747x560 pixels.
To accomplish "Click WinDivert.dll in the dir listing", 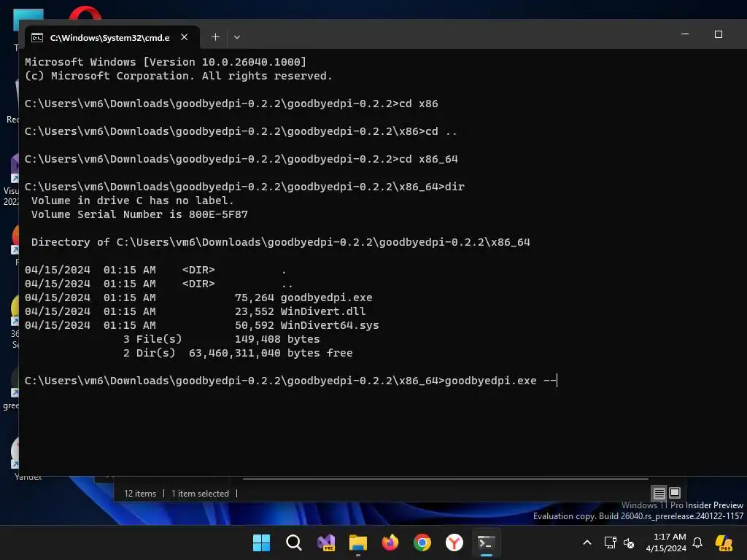I will (x=323, y=311).
